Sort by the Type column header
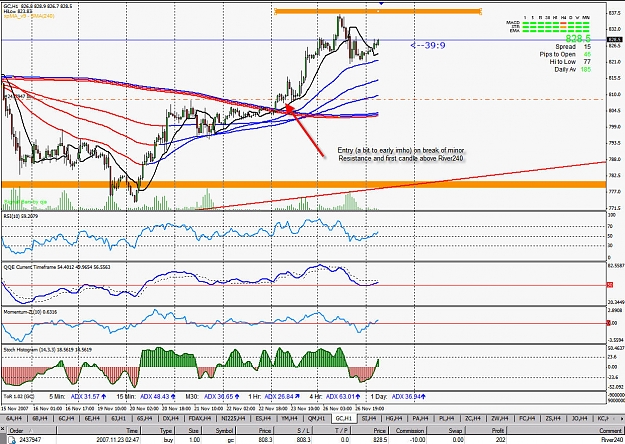This screenshot has width=625, height=444. pos(157,430)
